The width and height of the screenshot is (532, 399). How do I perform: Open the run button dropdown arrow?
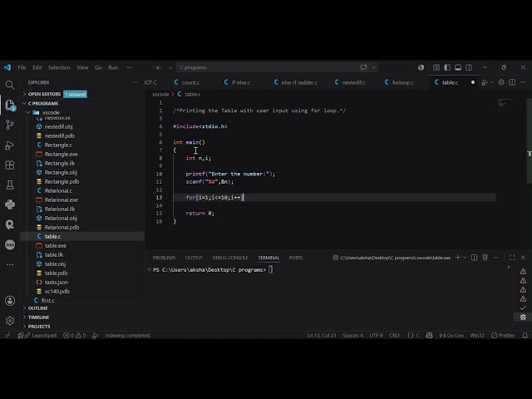pyautogui.click(x=491, y=82)
